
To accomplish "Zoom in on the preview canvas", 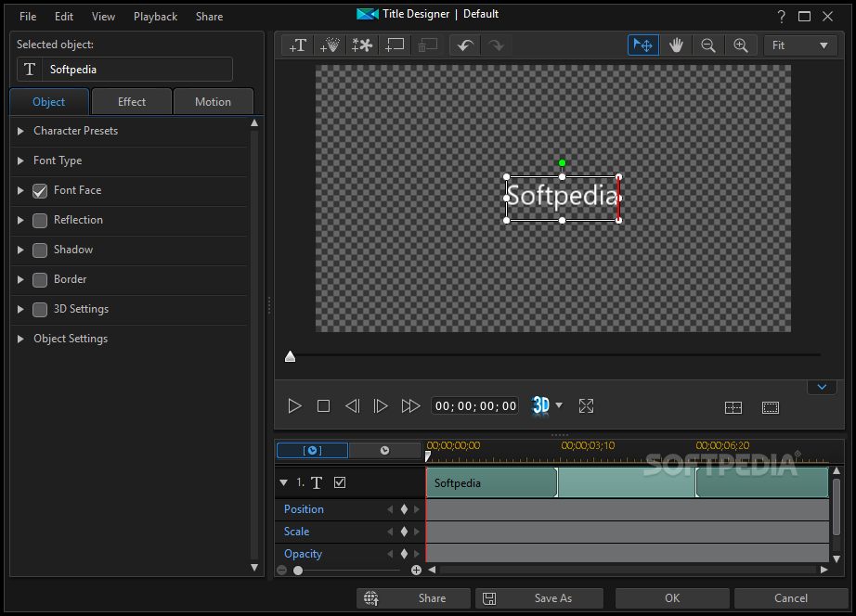I will [x=741, y=45].
